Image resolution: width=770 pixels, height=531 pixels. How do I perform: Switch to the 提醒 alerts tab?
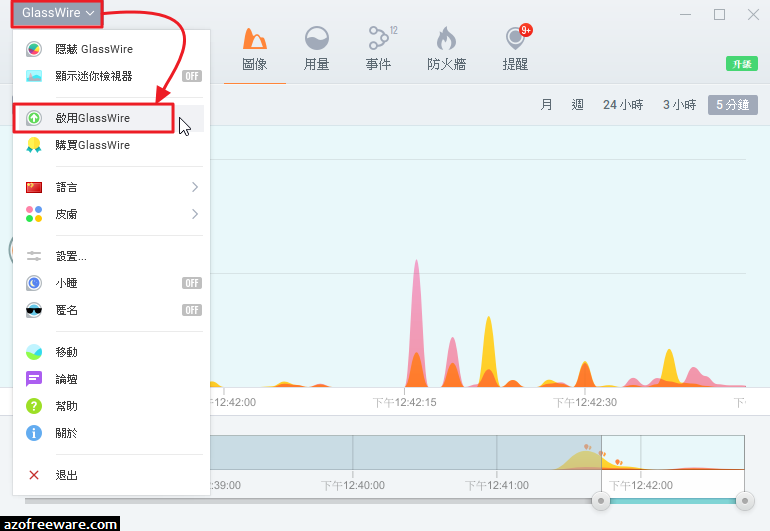click(516, 49)
